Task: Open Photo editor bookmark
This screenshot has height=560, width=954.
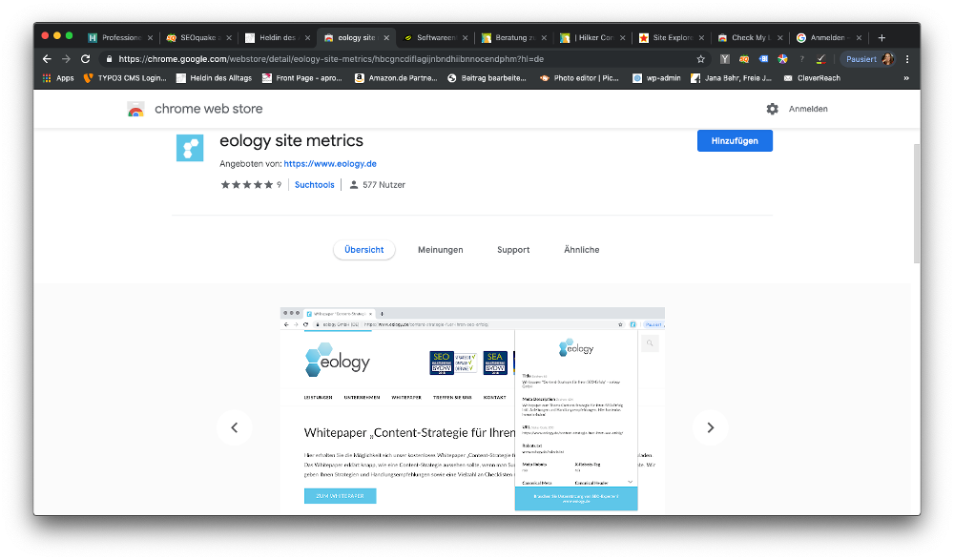Action: (579, 78)
